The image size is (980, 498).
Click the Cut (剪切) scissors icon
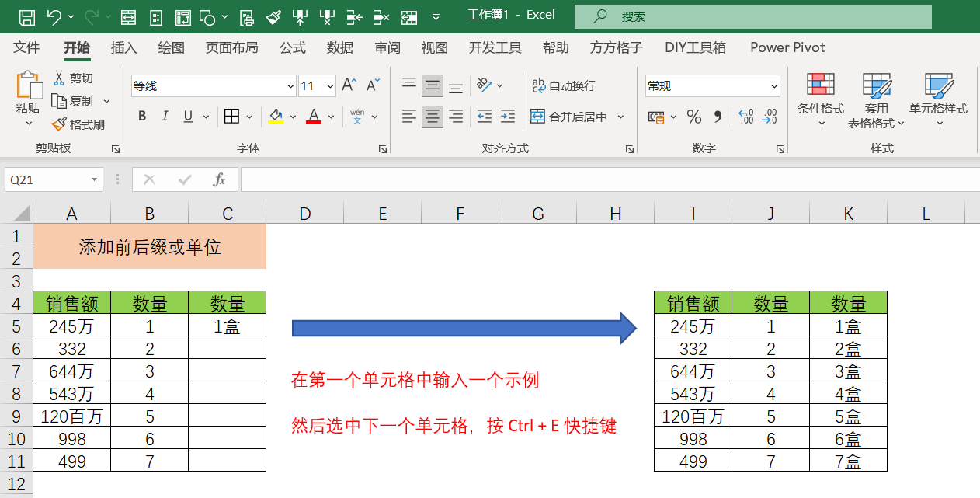coord(59,78)
